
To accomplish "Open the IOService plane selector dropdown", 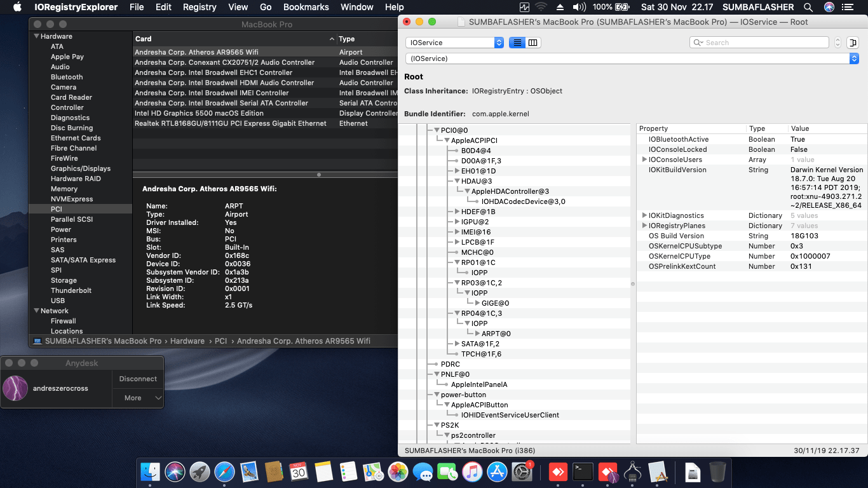I will click(453, 43).
